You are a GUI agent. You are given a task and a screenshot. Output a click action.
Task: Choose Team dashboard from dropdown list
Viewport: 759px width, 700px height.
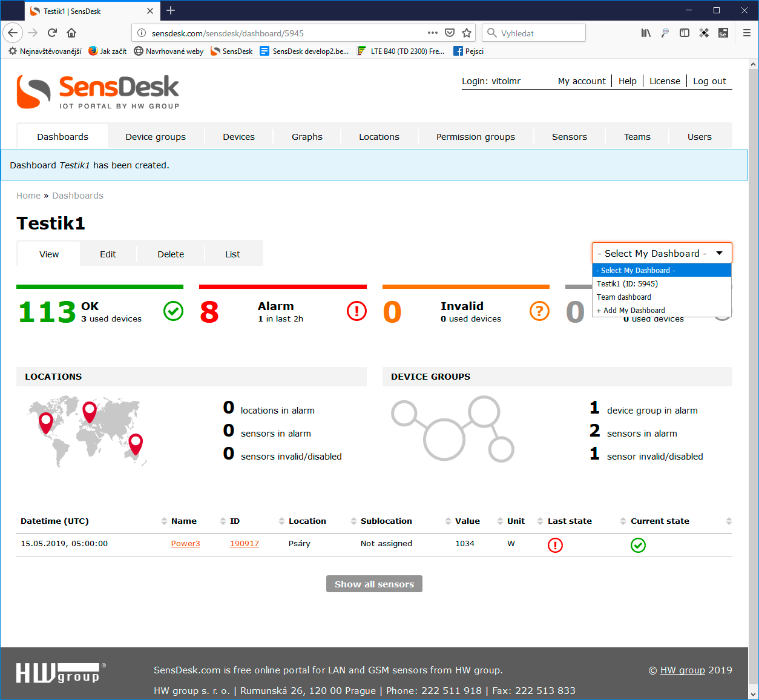662,297
